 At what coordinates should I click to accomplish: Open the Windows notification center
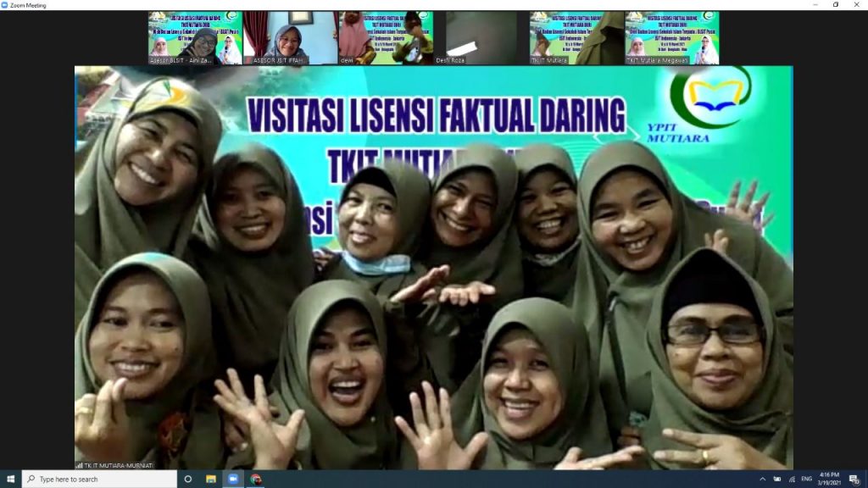click(x=854, y=479)
